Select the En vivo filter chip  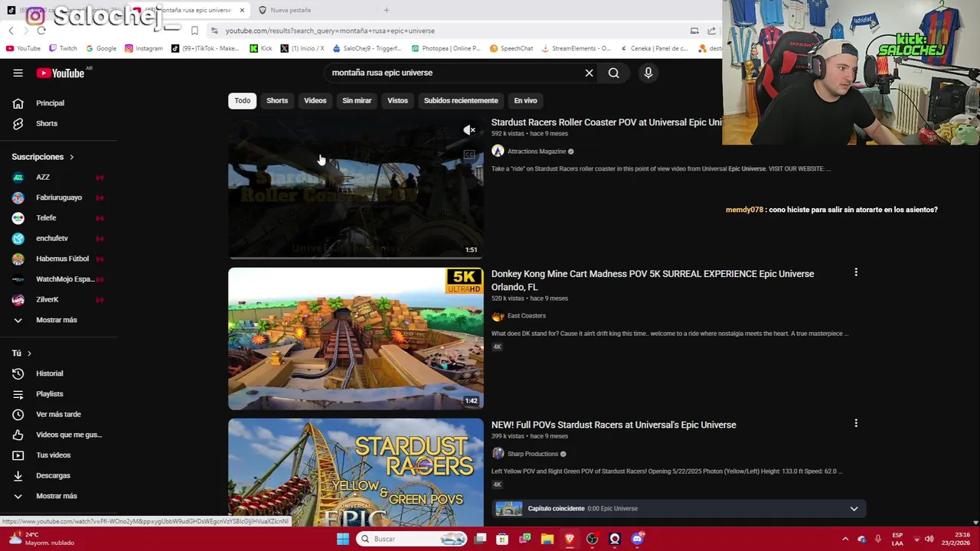click(x=525, y=100)
